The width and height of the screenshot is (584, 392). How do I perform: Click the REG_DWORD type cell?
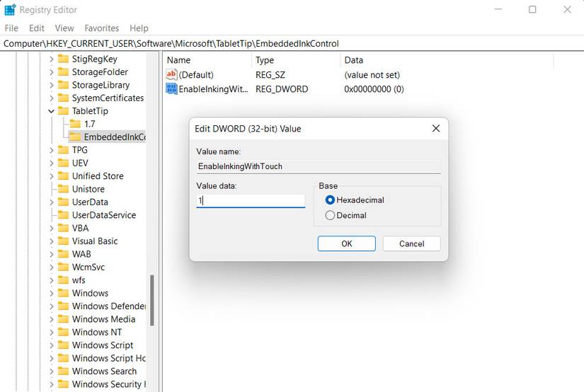[x=282, y=89]
